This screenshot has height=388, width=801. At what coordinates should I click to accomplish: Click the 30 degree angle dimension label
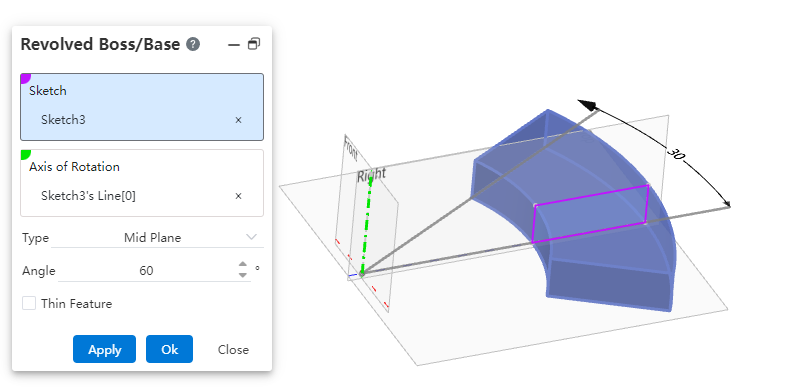point(675,153)
